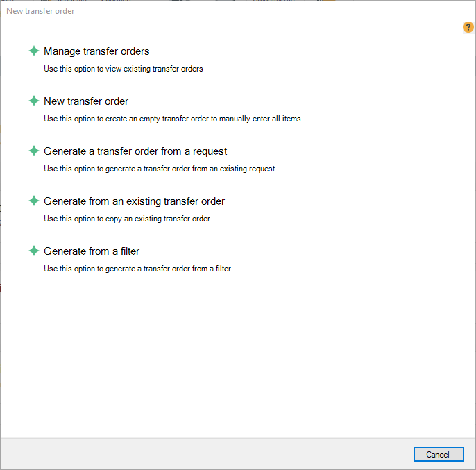Open Manage transfer orders option
The image size is (476, 470).
(x=96, y=51)
